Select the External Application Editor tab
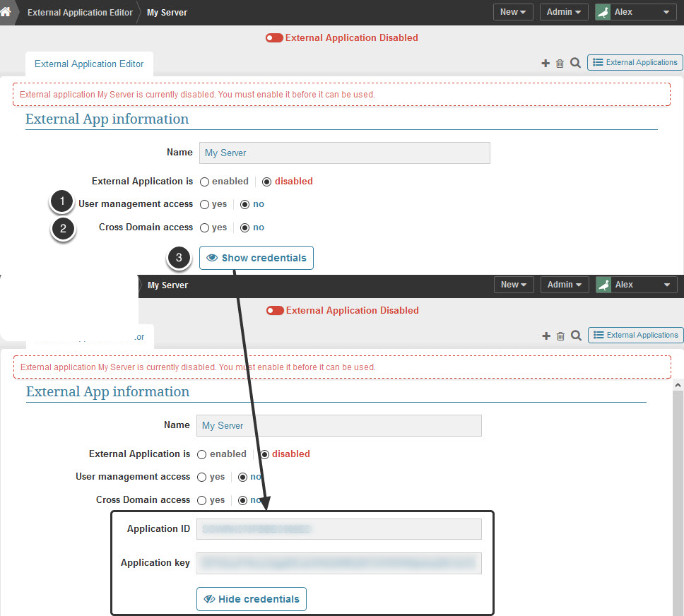 pyautogui.click(x=88, y=64)
